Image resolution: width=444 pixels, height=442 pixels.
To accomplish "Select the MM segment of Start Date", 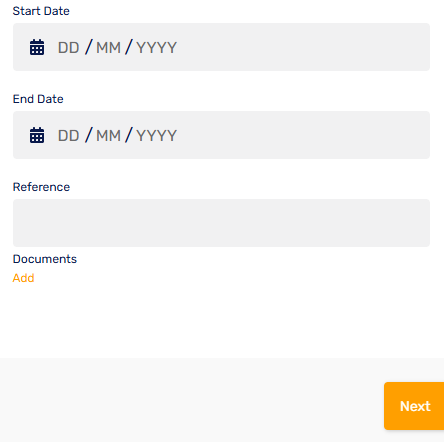I will tap(108, 47).
